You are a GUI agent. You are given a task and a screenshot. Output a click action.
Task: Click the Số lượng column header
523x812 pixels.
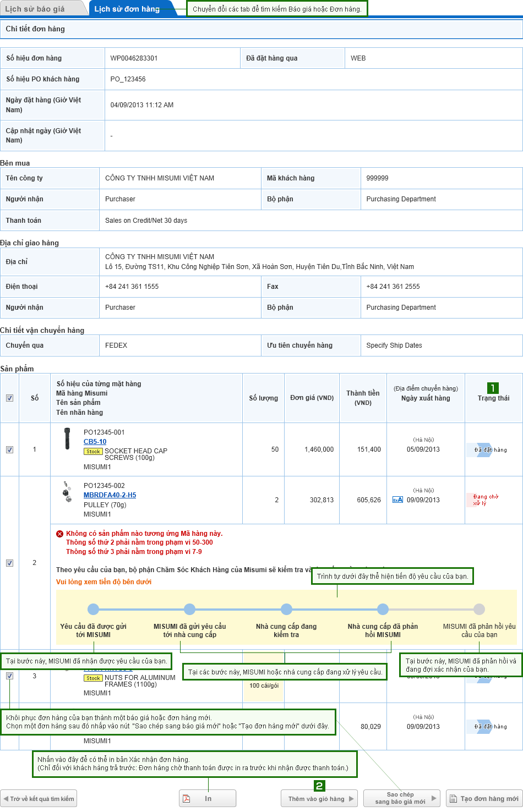click(x=263, y=398)
